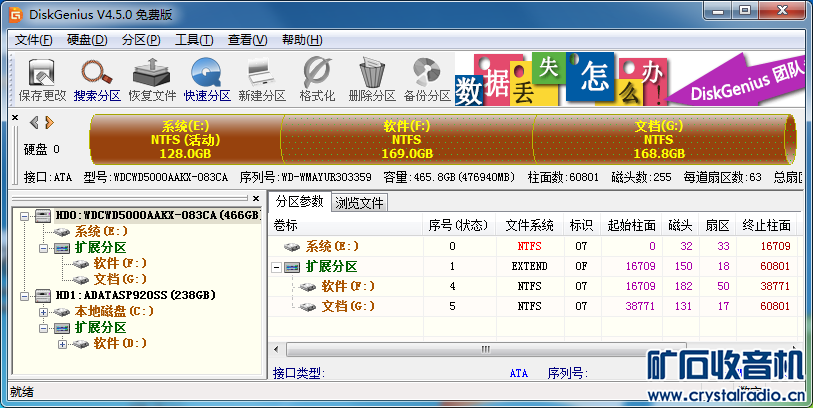Viewport: 813px width, 408px height.
Task: Click drive icon beside 软件(D:) in tree
Action: click(81, 343)
